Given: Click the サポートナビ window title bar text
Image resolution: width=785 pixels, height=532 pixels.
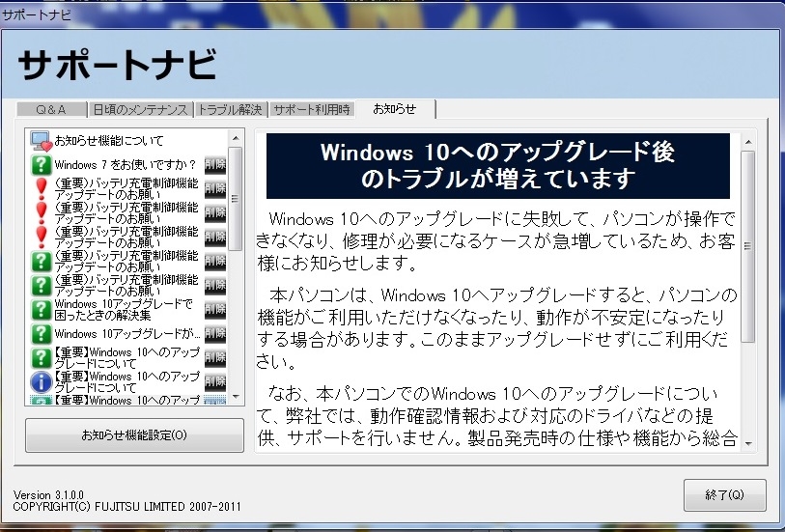Looking at the screenshot, I should 36,15.
